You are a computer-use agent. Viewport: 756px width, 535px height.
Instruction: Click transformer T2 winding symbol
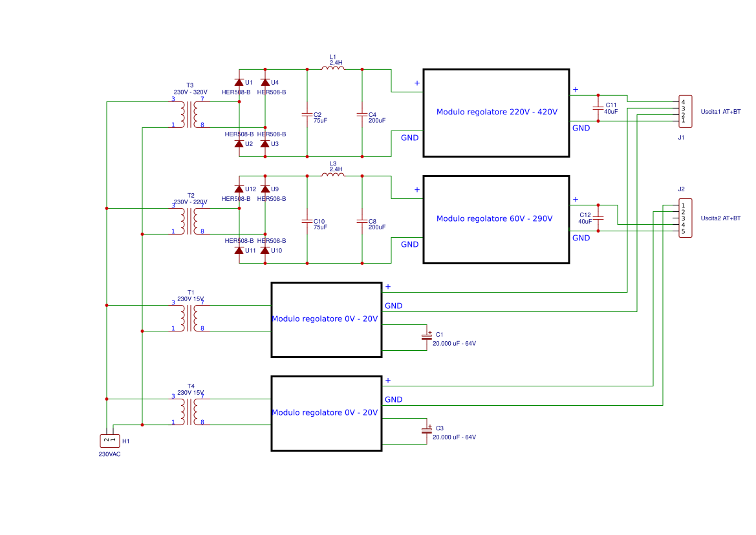(189, 220)
